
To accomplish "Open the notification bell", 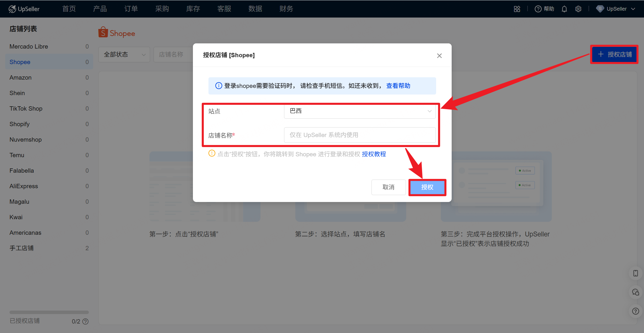I will tap(564, 9).
